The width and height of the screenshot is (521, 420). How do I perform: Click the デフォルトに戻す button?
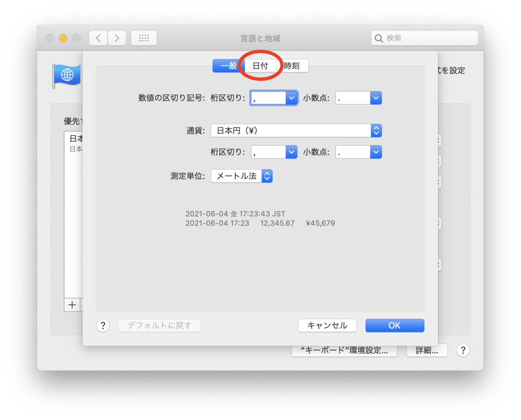159,325
